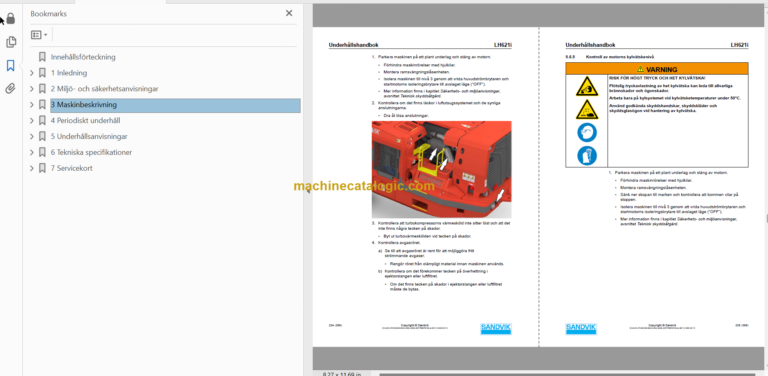Click the orange VARNING header on right page

[x=657, y=69]
